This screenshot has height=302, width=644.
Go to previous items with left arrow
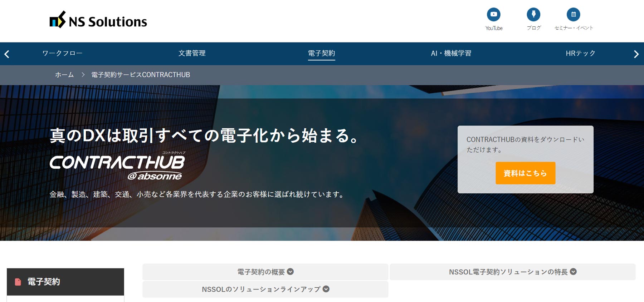(7, 54)
